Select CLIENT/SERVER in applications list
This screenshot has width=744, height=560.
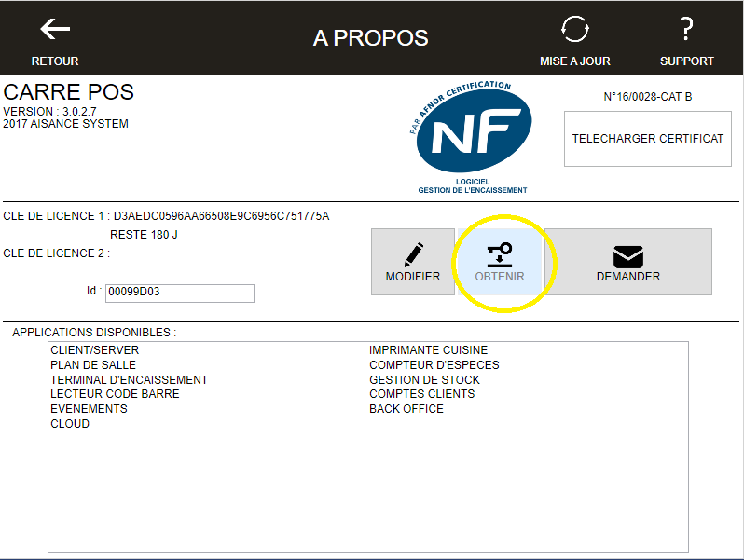point(95,350)
